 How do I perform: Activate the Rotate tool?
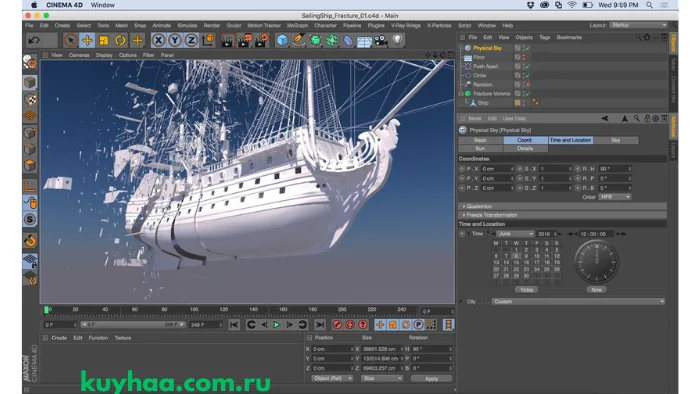click(120, 41)
